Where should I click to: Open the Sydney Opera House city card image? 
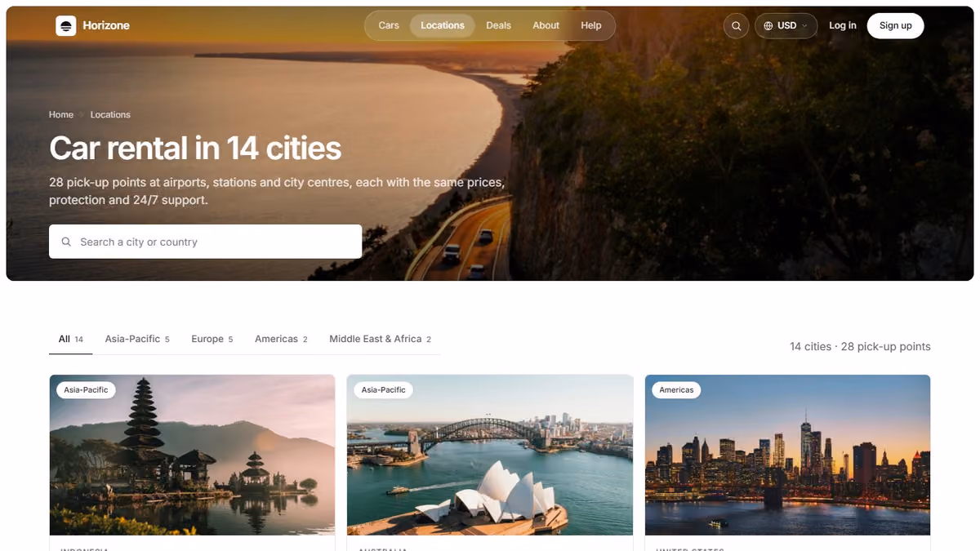490,455
